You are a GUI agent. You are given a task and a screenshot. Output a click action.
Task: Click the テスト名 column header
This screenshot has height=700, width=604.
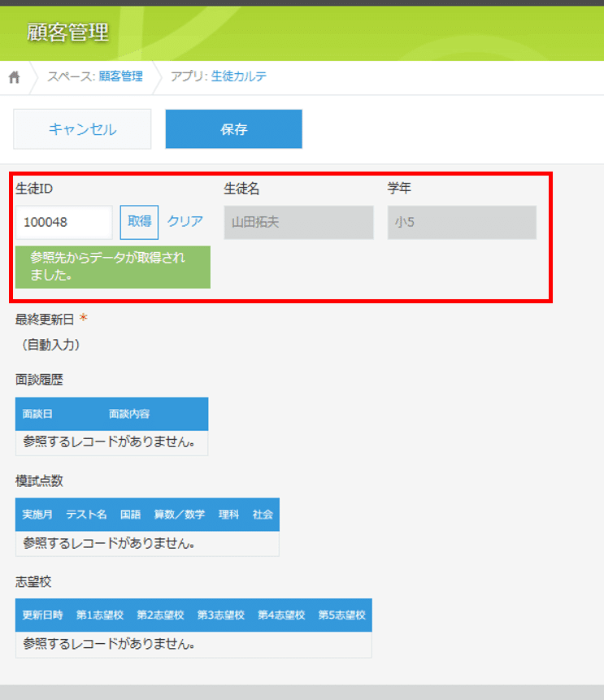point(86,515)
